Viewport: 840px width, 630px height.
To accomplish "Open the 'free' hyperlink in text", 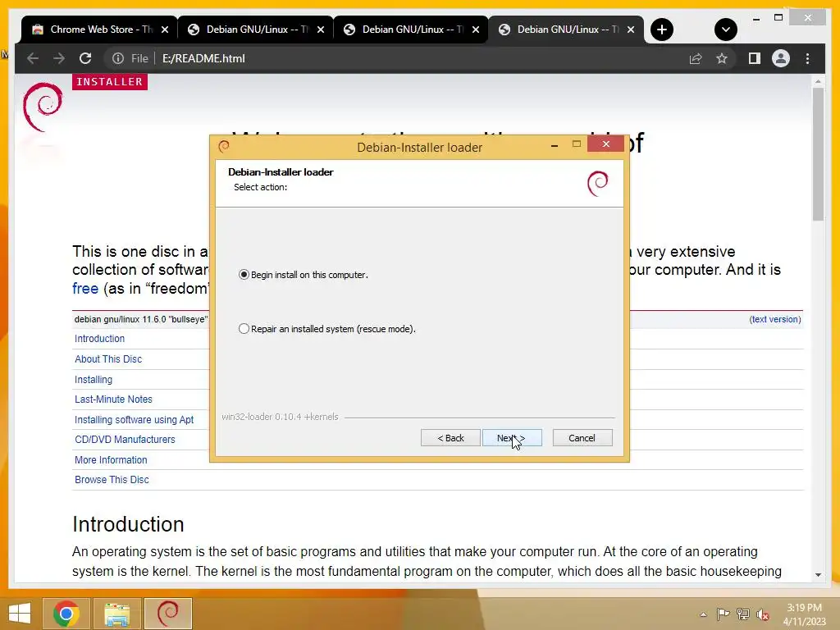I will click(85, 288).
